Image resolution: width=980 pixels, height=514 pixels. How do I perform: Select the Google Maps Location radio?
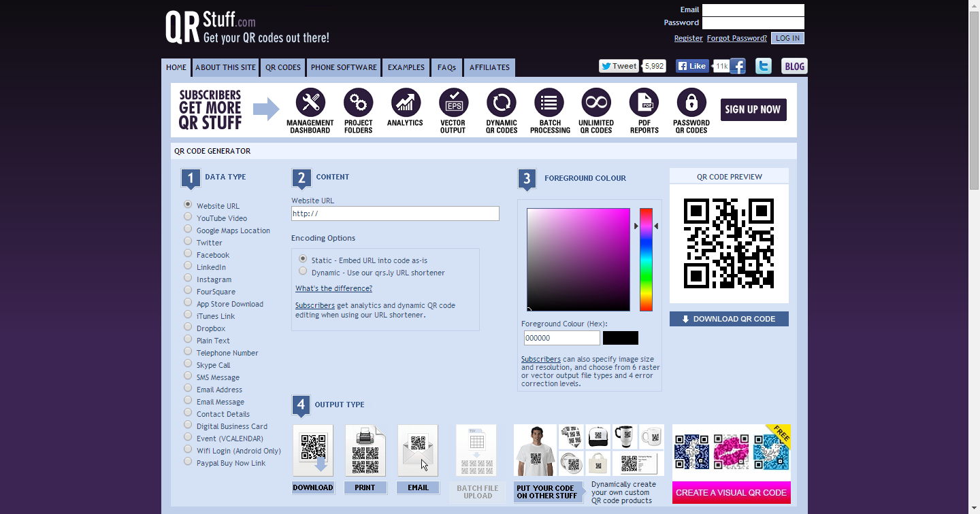188,228
